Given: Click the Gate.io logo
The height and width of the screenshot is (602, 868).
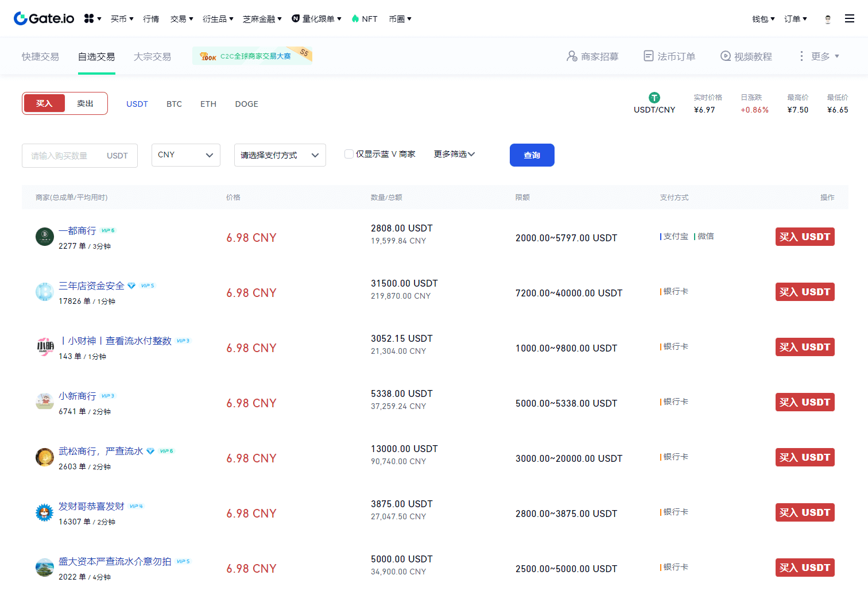Looking at the screenshot, I should pyautogui.click(x=43, y=18).
